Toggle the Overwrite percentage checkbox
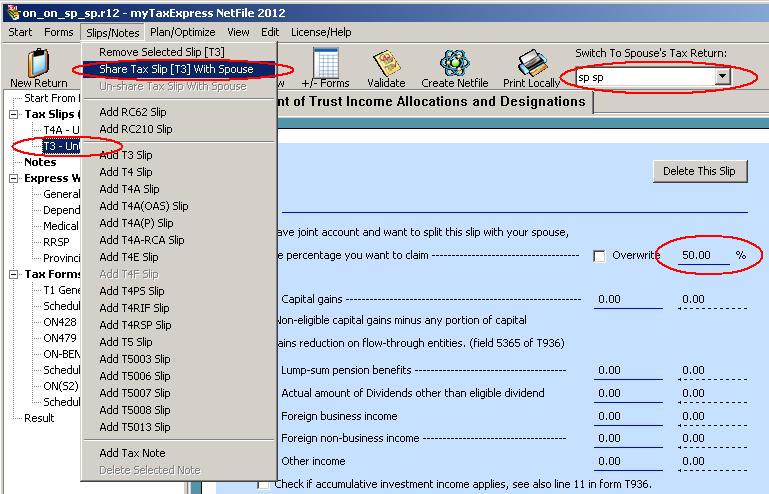This screenshot has height=494, width=769. click(599, 256)
